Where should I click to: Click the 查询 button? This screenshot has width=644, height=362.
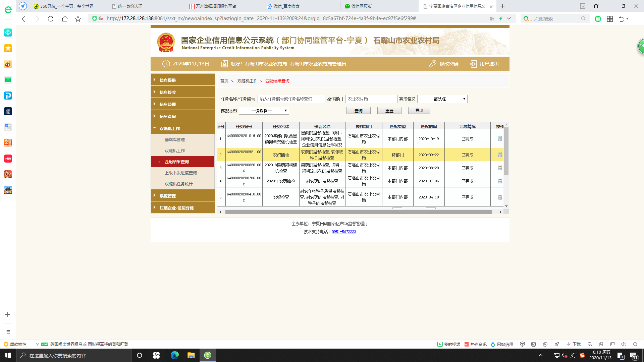click(358, 111)
